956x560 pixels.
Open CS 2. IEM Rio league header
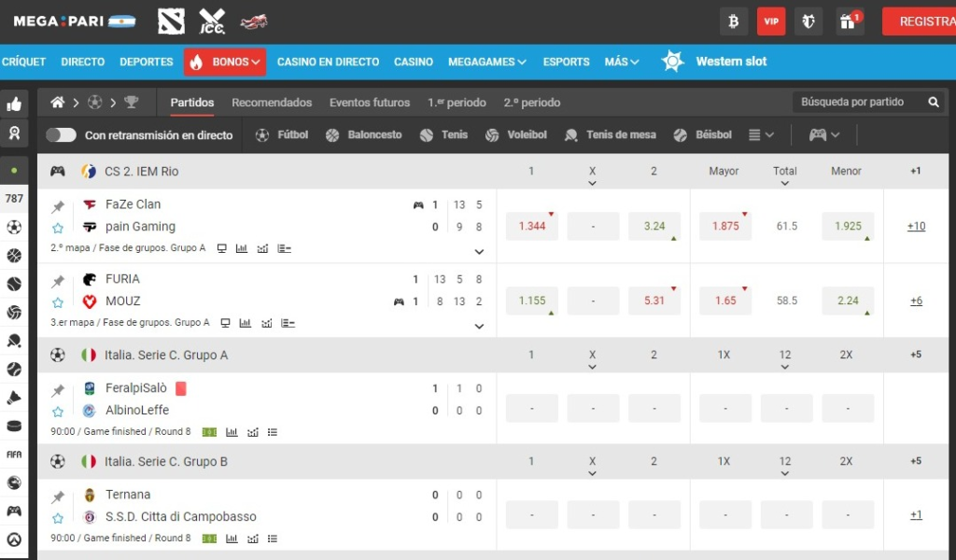point(142,171)
